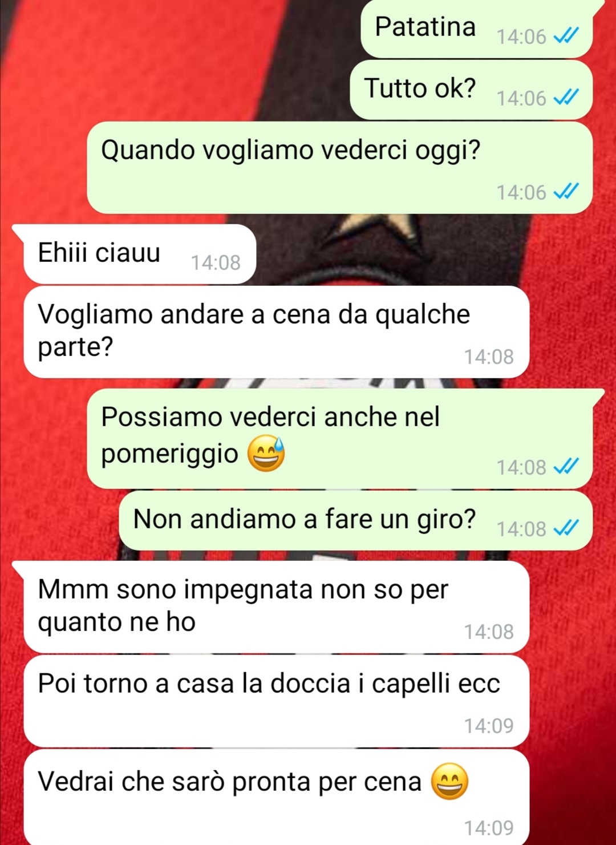
Task: Click read ticks on 'Non andiamo a fare un giro?'
Action: (566, 528)
